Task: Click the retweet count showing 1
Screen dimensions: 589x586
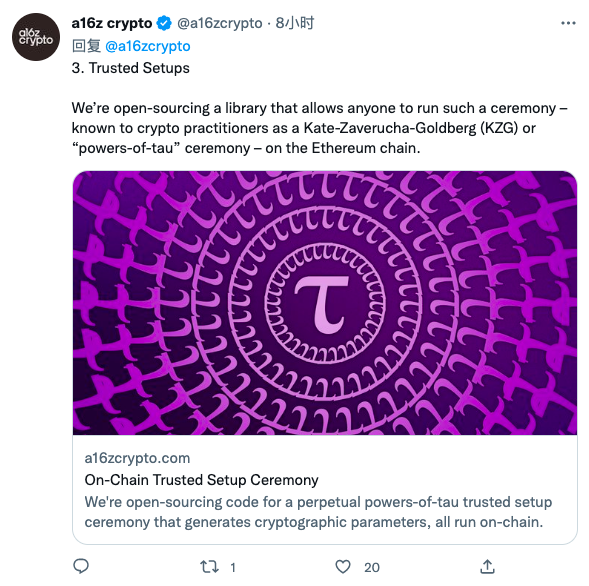Action: (233, 567)
